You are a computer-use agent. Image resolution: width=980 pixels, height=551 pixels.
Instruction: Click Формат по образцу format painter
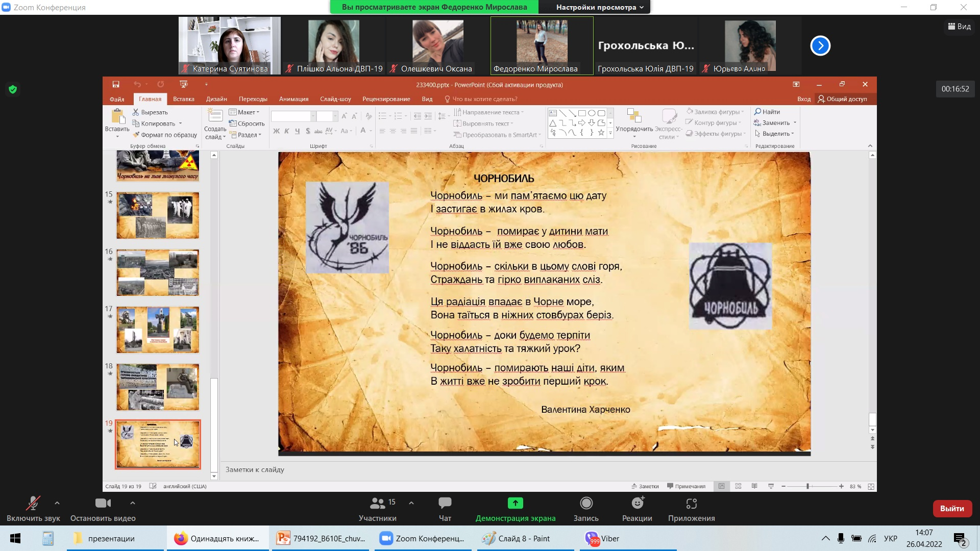(165, 135)
